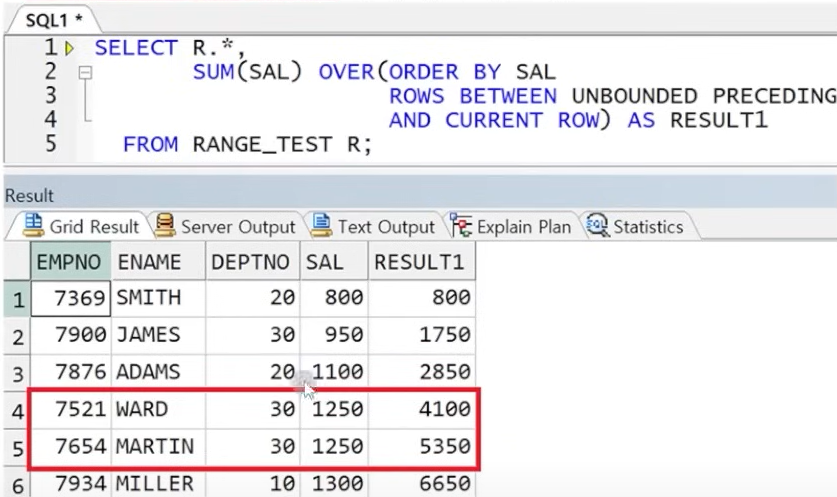Click the MILLER name cell

pyautogui.click(x=159, y=483)
